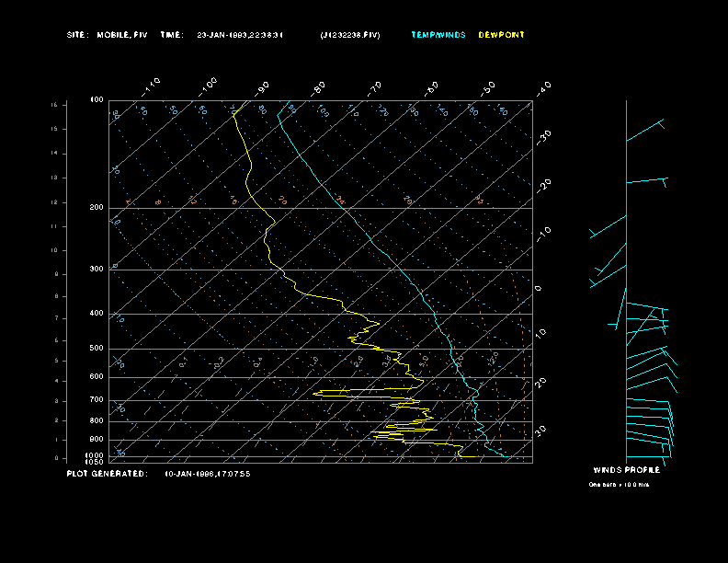Click the topmost wind barb in winds profile

tap(645, 130)
